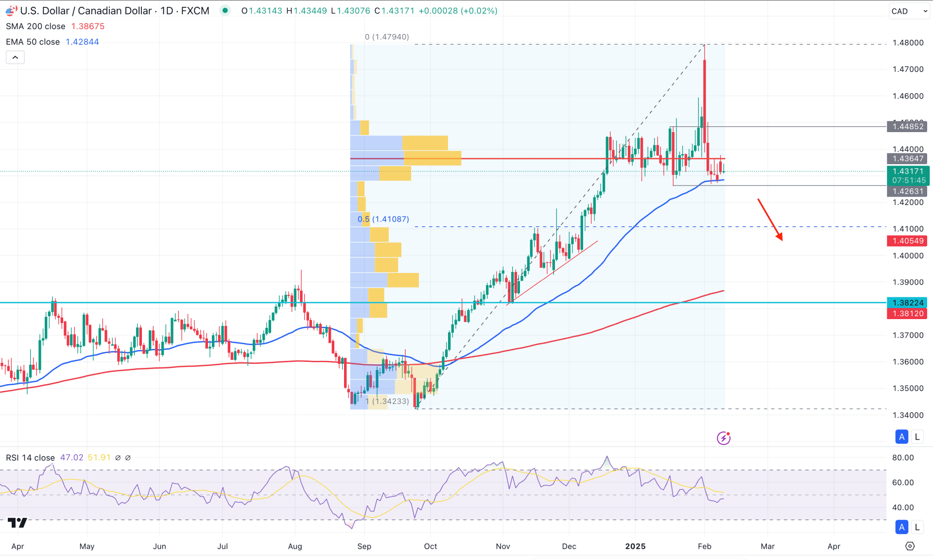This screenshot has height=560, width=933.
Task: Click the change value +0.00028 (+0.02%)
Action: point(458,11)
